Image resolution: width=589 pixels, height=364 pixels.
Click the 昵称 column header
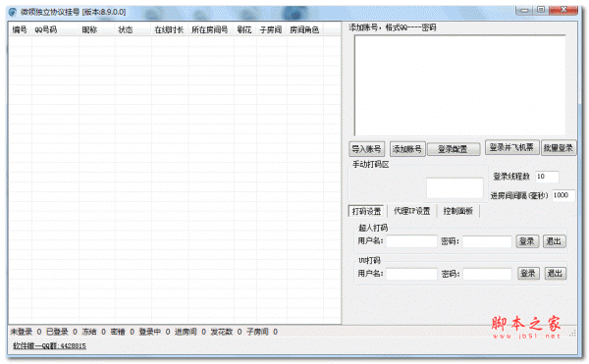[96, 29]
